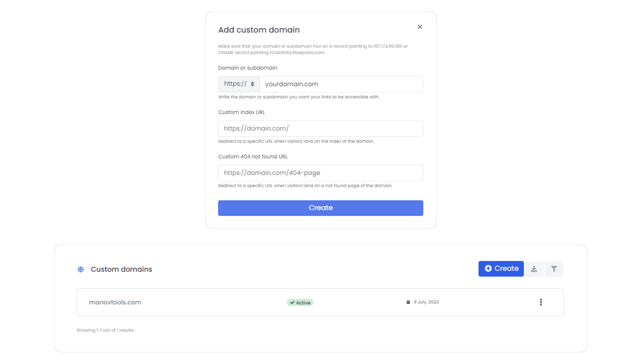Click the Add custom domain title

click(259, 30)
